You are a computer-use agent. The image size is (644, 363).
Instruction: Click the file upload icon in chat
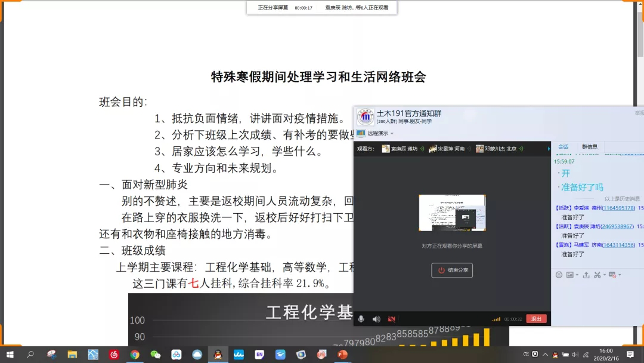(x=586, y=275)
